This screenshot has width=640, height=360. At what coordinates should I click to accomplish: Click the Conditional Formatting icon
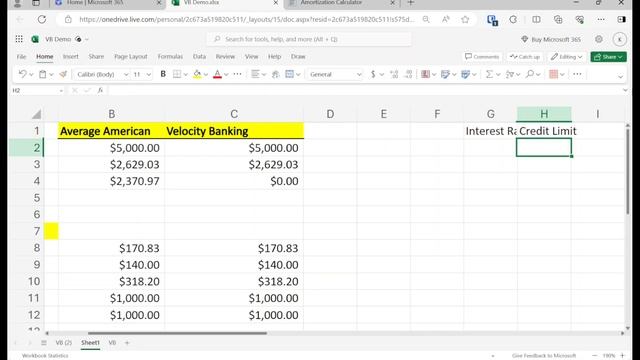[x=425, y=74]
